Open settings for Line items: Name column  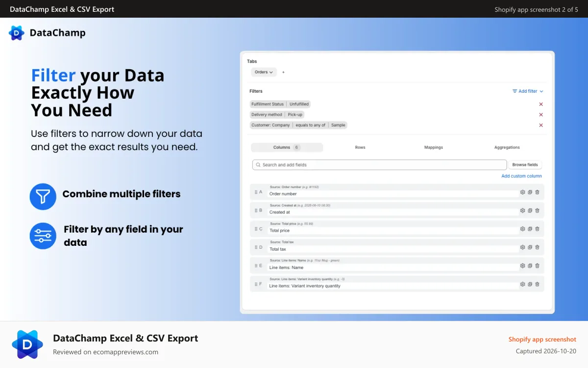522,265
